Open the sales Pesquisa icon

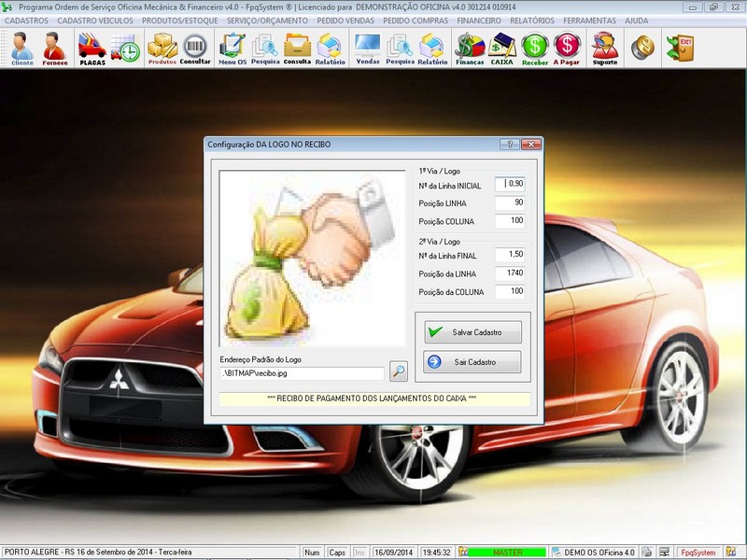tap(401, 49)
